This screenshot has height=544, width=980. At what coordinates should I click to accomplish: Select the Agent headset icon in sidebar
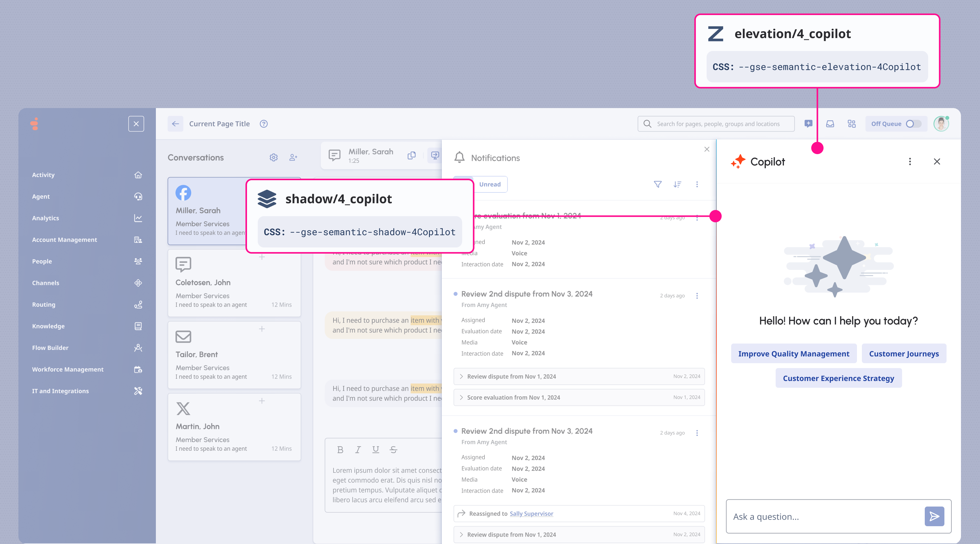tap(138, 196)
